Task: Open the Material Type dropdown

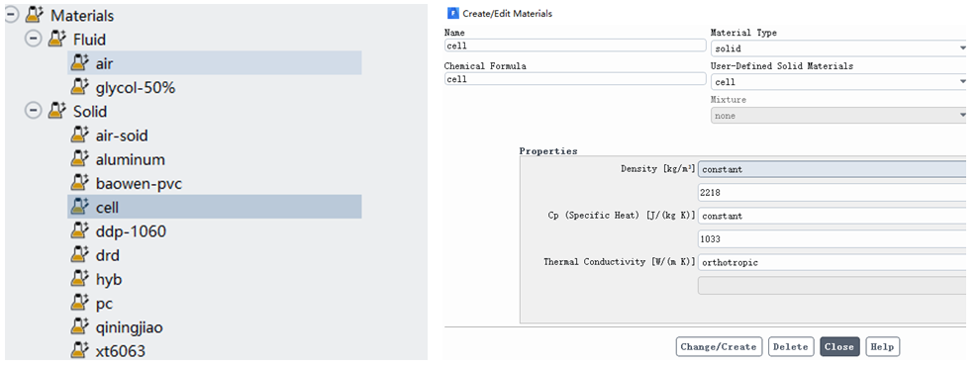Action: 838,48
